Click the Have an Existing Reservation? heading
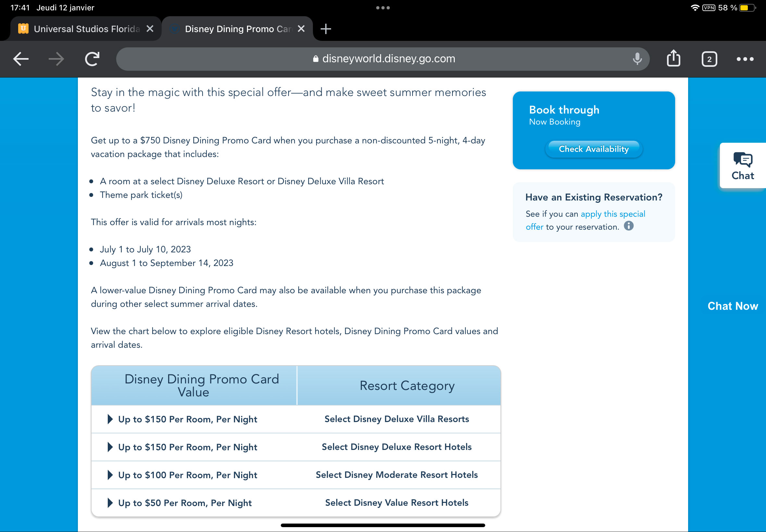 click(594, 197)
